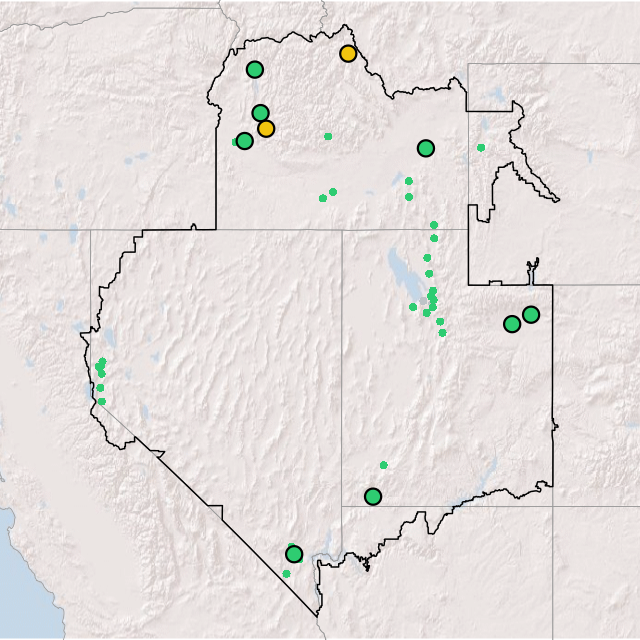
Task: Click large green marker left of lower yellow marker
Action: tap(244, 141)
